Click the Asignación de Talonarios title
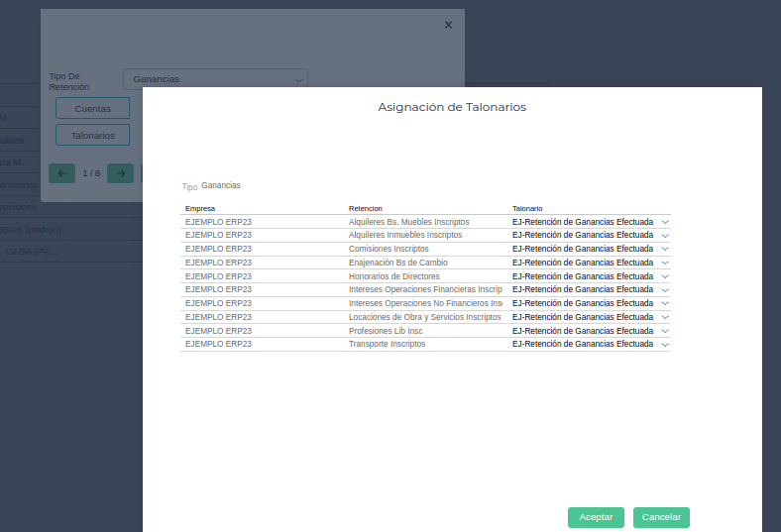The image size is (781, 532). (452, 107)
